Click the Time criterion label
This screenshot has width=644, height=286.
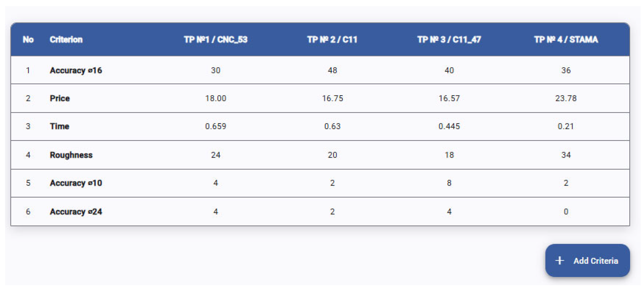59,126
